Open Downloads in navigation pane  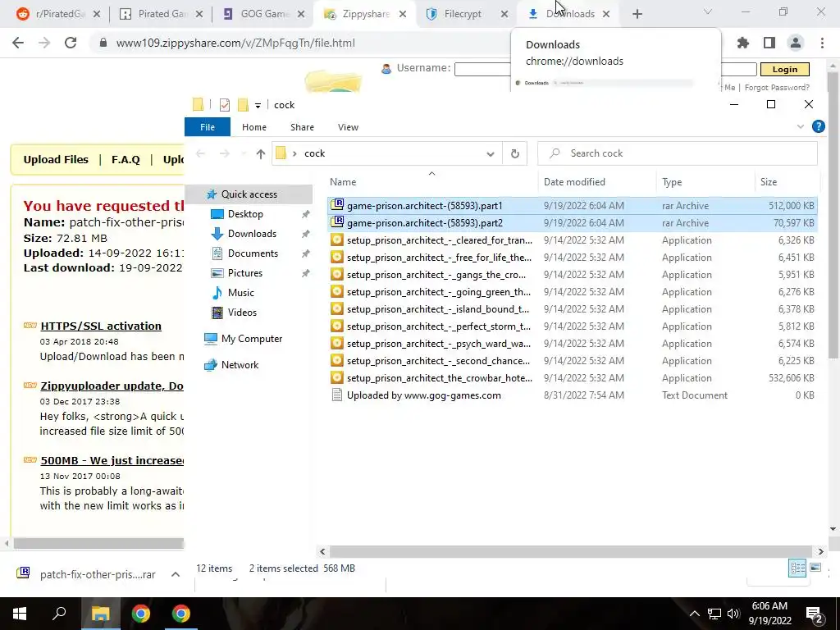click(x=252, y=234)
